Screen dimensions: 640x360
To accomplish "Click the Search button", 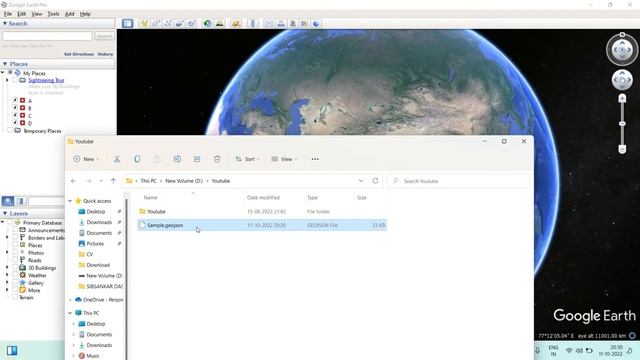I will 104,36.
